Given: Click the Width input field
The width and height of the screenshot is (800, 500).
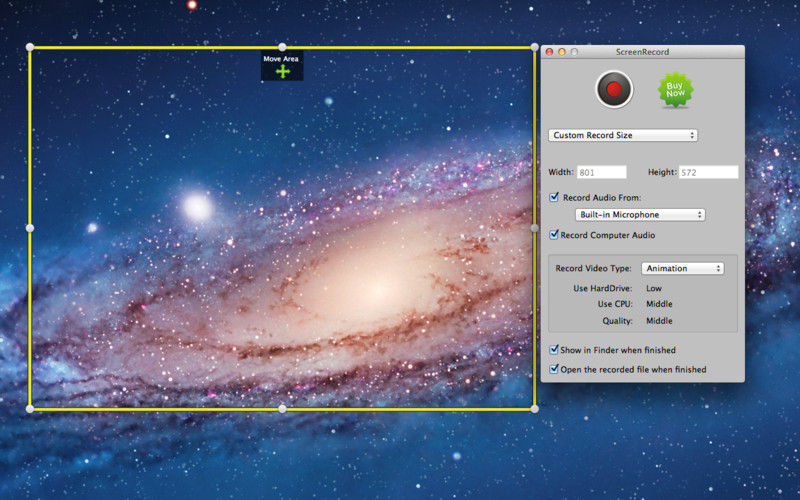Looking at the screenshot, I should [x=602, y=172].
